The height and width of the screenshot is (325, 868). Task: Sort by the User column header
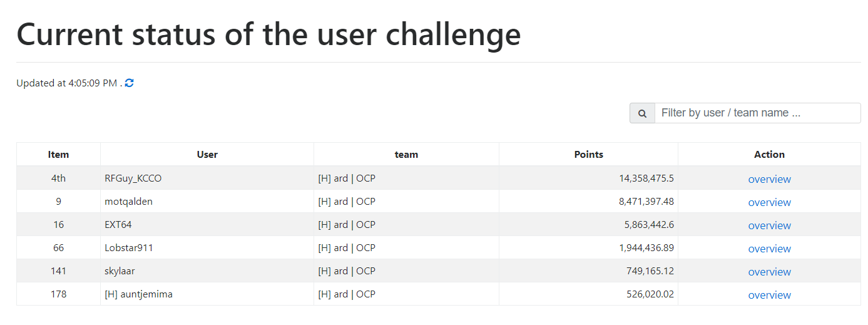click(207, 154)
